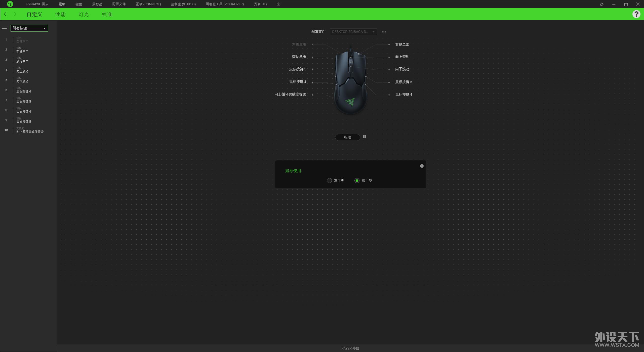Select list row 9 鼠标按键 5
The width and height of the screenshot is (644, 352).
tap(28, 120)
